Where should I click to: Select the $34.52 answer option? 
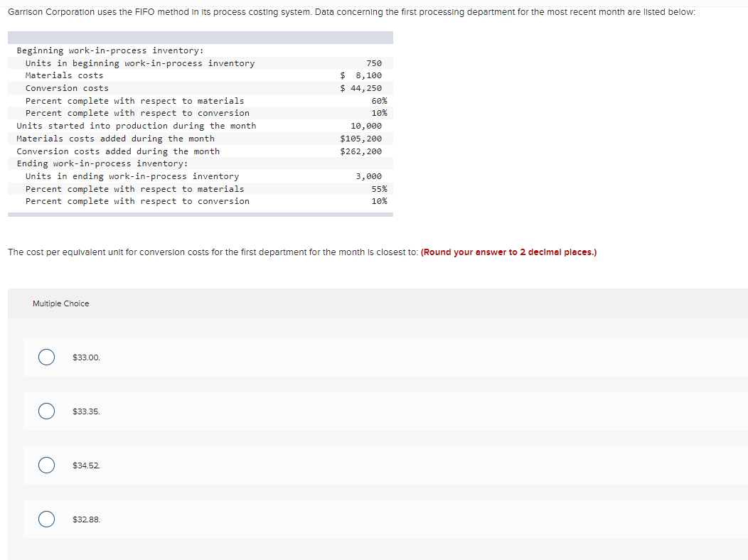pos(46,465)
